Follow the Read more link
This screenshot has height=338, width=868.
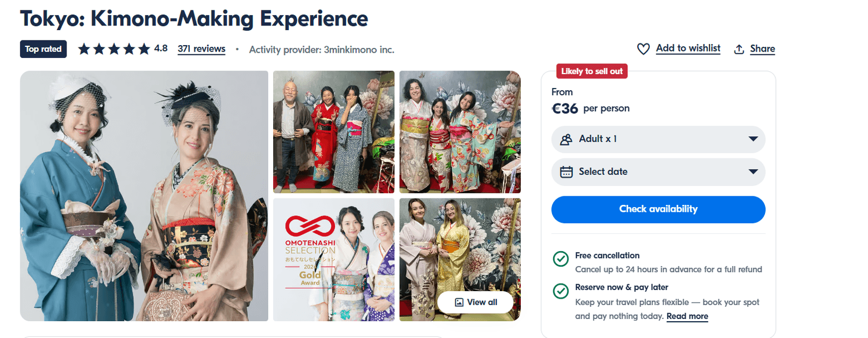[x=687, y=316]
